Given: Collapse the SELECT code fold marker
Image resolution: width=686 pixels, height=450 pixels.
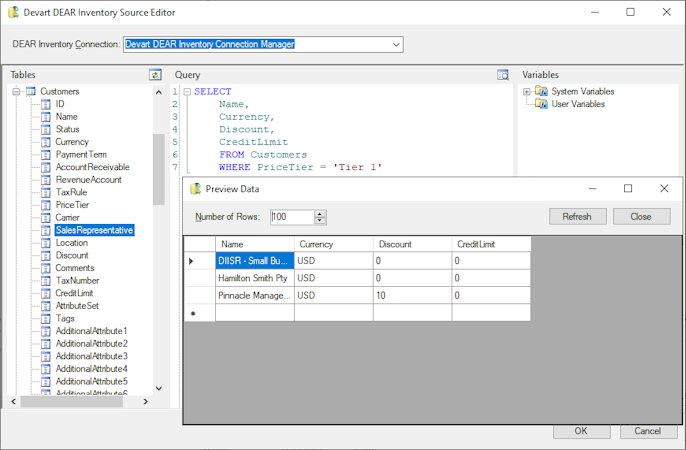Looking at the screenshot, I should 186,92.
